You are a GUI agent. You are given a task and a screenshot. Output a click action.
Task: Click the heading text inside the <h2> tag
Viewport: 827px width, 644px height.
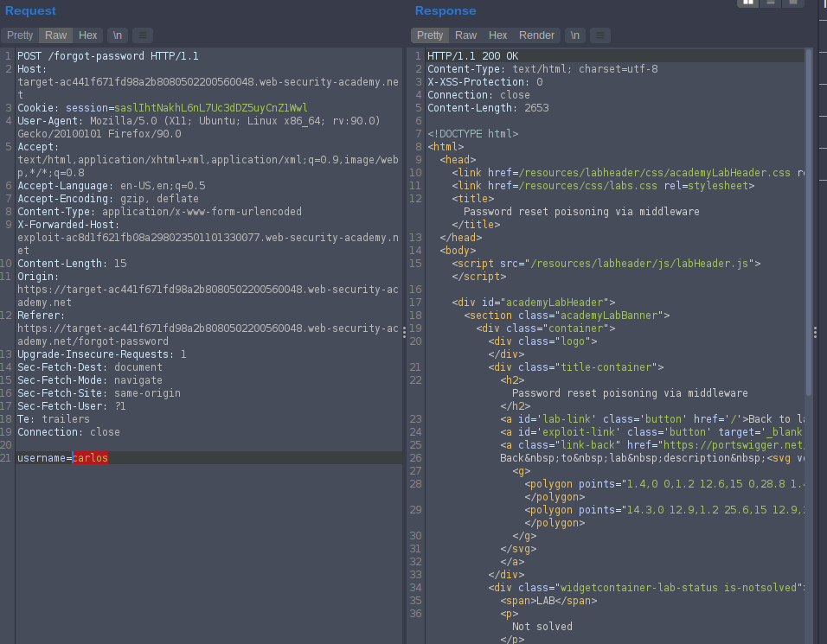(630, 393)
